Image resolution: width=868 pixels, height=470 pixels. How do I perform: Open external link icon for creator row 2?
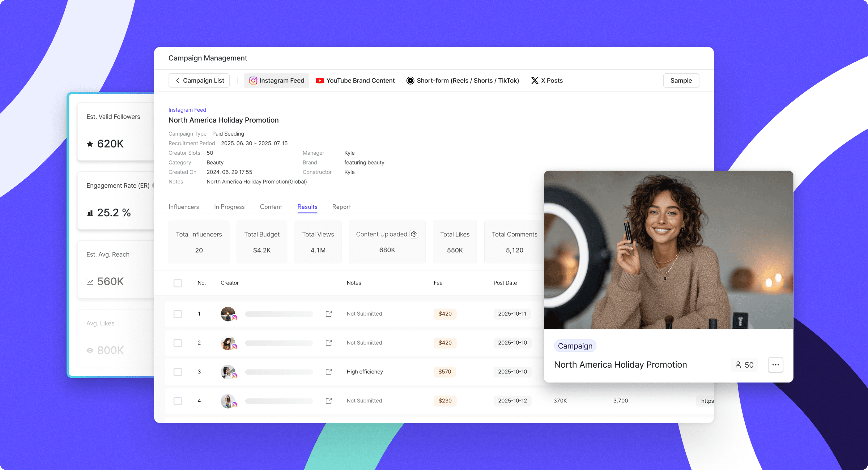tap(329, 343)
